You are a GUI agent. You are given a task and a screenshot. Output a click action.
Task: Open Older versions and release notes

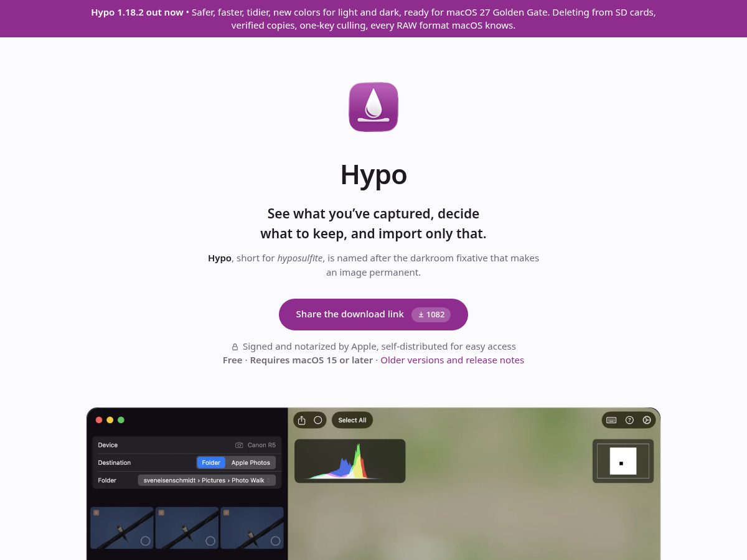click(x=453, y=360)
